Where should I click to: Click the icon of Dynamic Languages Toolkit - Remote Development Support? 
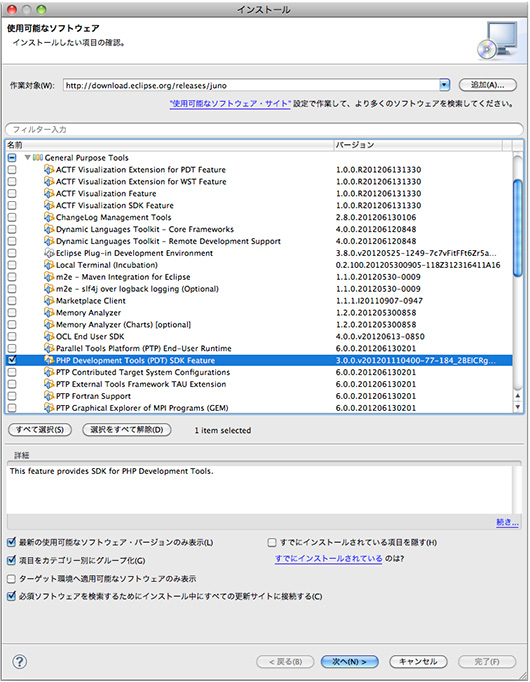coord(49,241)
